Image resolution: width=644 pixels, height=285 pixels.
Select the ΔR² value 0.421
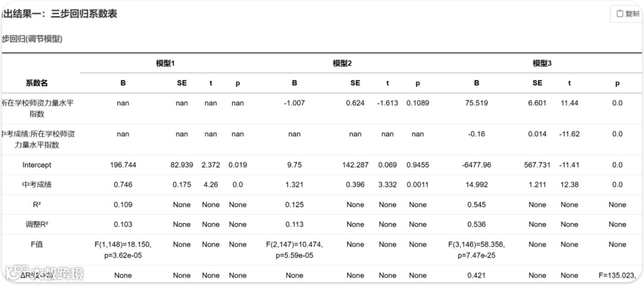pyautogui.click(x=476, y=275)
